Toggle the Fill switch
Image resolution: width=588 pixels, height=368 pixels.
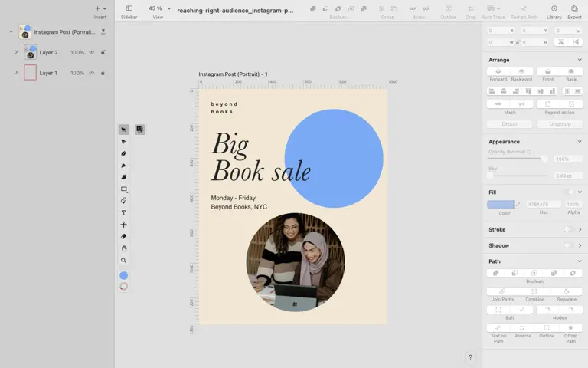pyautogui.click(x=570, y=192)
